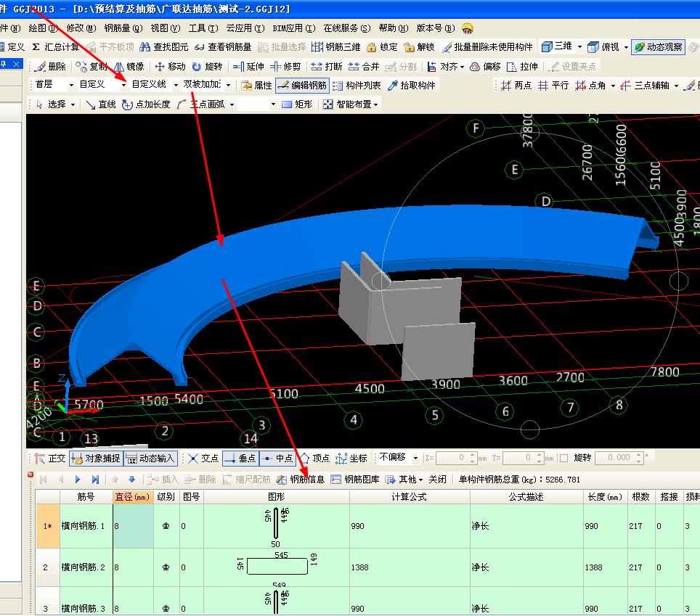This screenshot has width=700, height=616.
Task: Select diameter cell of 横向钢筋.1
Action: [133, 526]
